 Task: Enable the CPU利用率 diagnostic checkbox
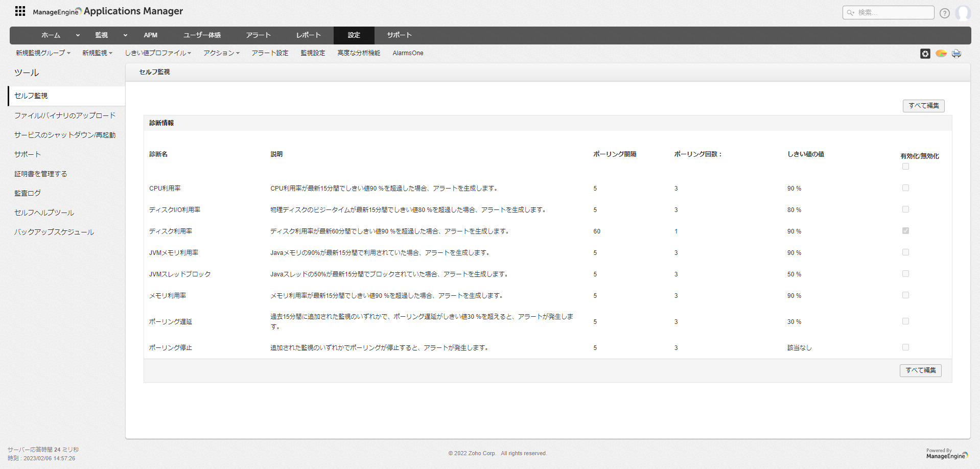(905, 188)
